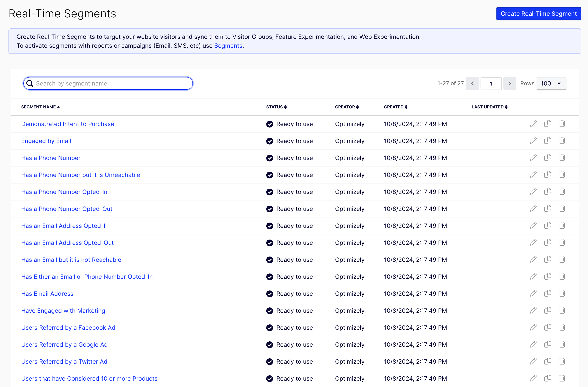Click the search by segment name field

point(108,83)
